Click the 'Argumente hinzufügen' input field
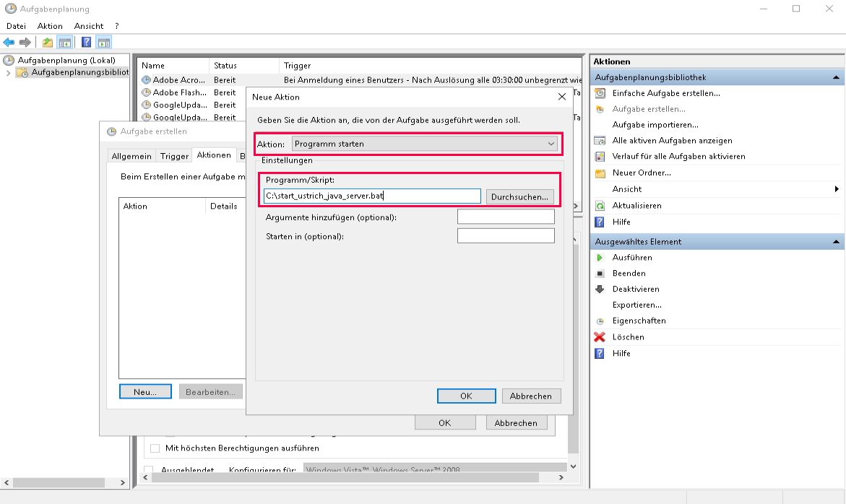The height and width of the screenshot is (504, 846). click(506, 217)
